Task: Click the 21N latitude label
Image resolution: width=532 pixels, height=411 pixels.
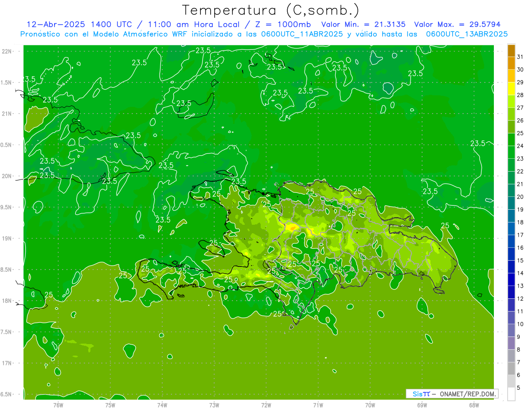Action: (x=7, y=114)
